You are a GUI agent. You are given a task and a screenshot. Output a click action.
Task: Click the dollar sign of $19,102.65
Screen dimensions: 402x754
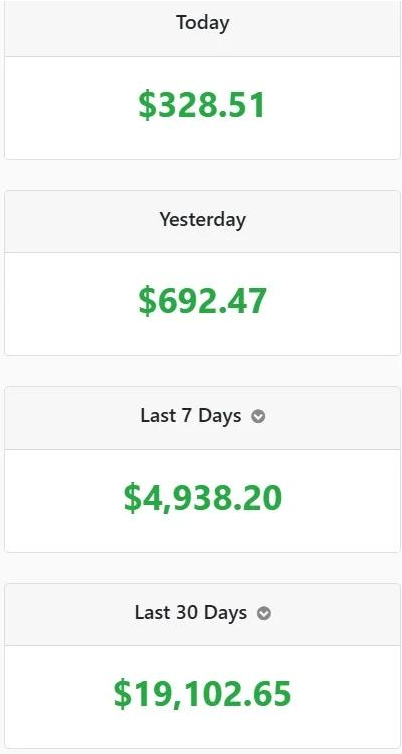pos(122,694)
